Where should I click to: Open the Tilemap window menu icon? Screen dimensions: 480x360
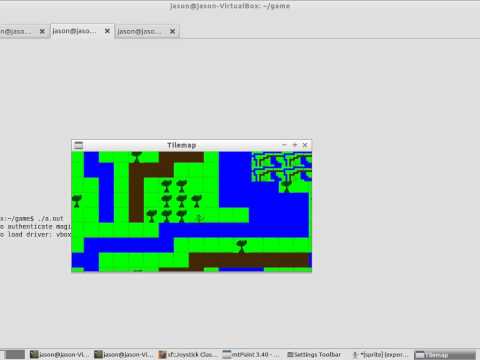[79, 145]
